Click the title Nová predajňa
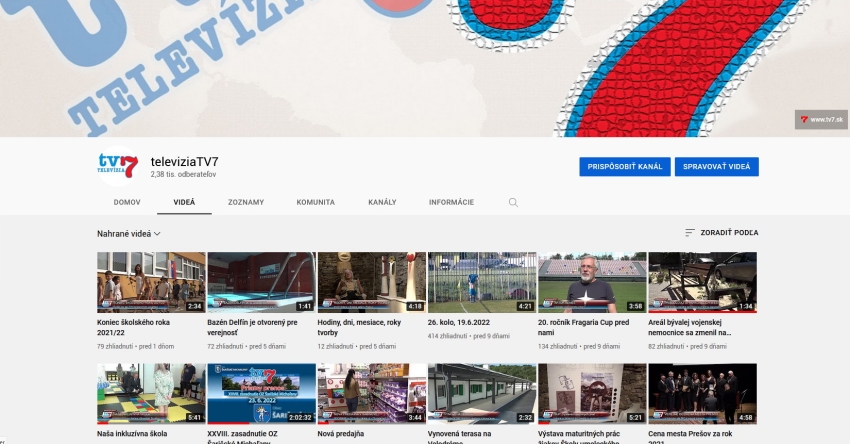 [x=340, y=434]
